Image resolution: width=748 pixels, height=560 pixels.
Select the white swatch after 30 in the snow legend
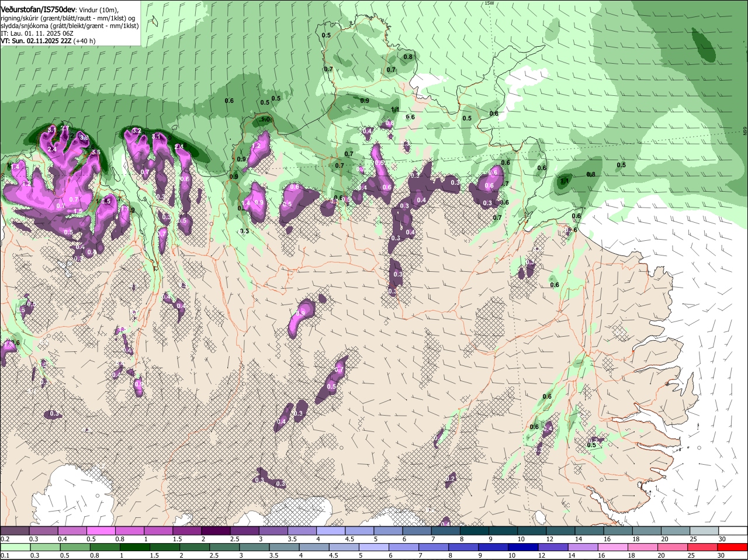tap(733, 530)
